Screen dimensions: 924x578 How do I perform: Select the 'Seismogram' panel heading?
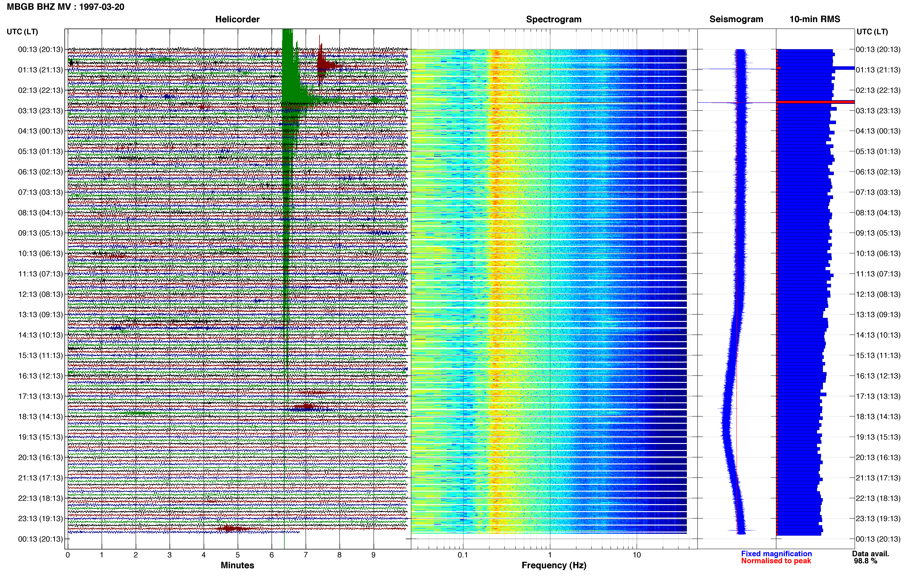pos(736,20)
